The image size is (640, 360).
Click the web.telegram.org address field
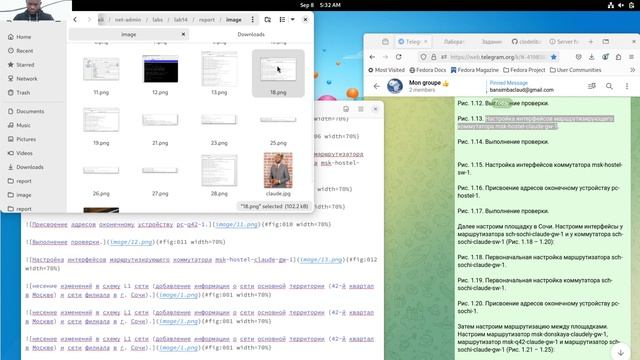[x=498, y=57]
